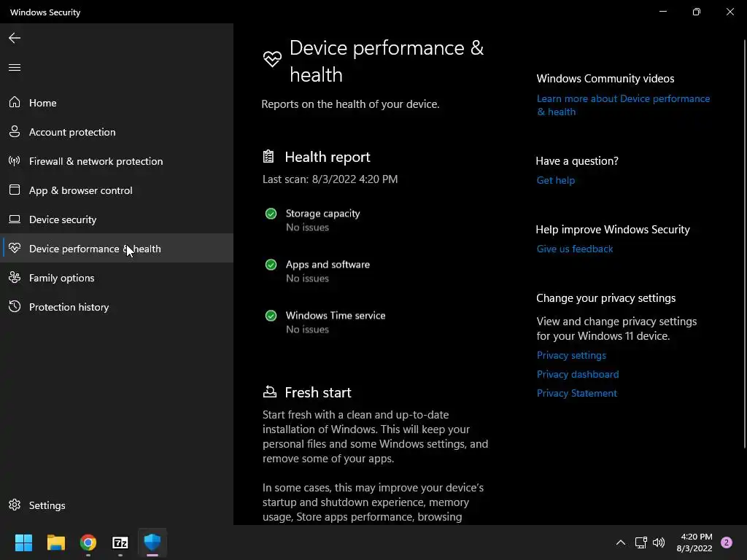Click the Device security laptop icon
This screenshot has height=560, width=747.
(x=15, y=219)
